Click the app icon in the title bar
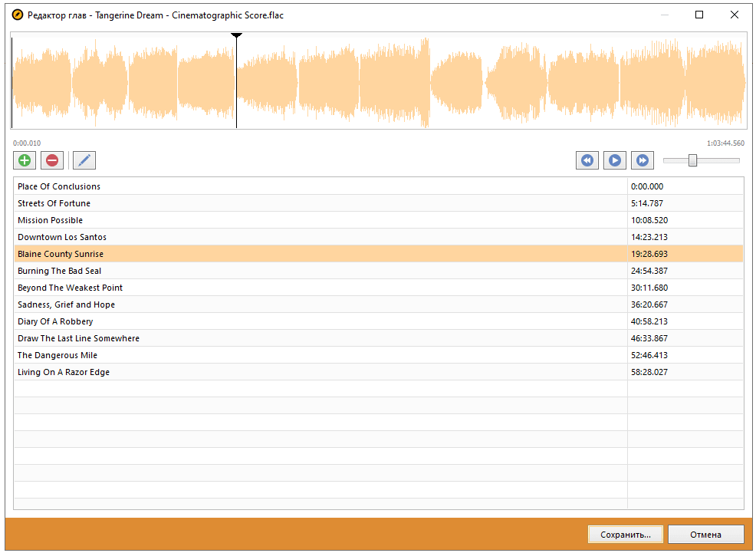The height and width of the screenshot is (553, 756). pos(18,15)
